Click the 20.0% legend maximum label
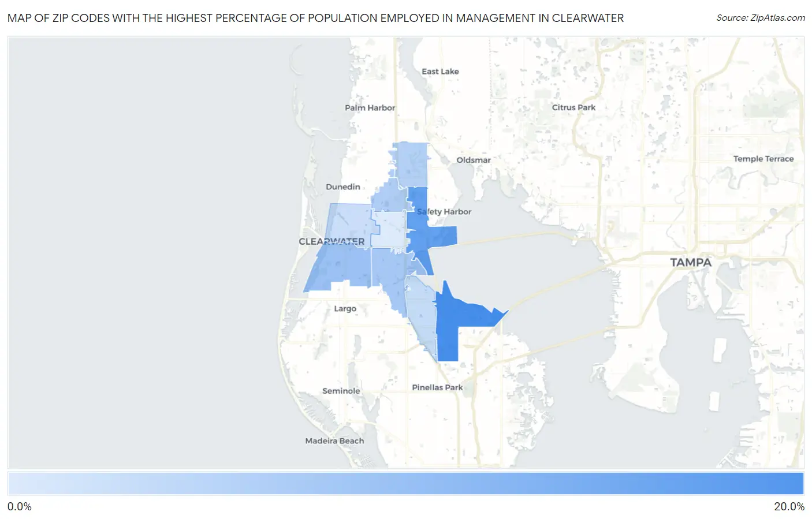The width and height of the screenshot is (812, 519). [789, 506]
